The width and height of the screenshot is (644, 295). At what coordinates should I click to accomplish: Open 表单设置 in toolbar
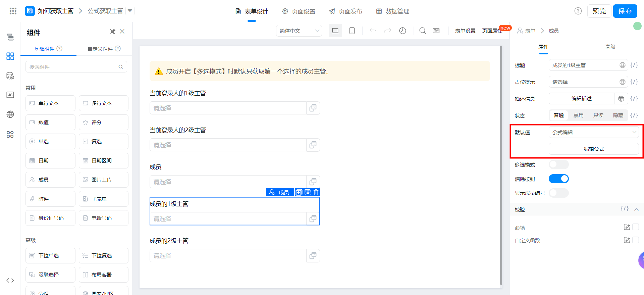pos(465,31)
